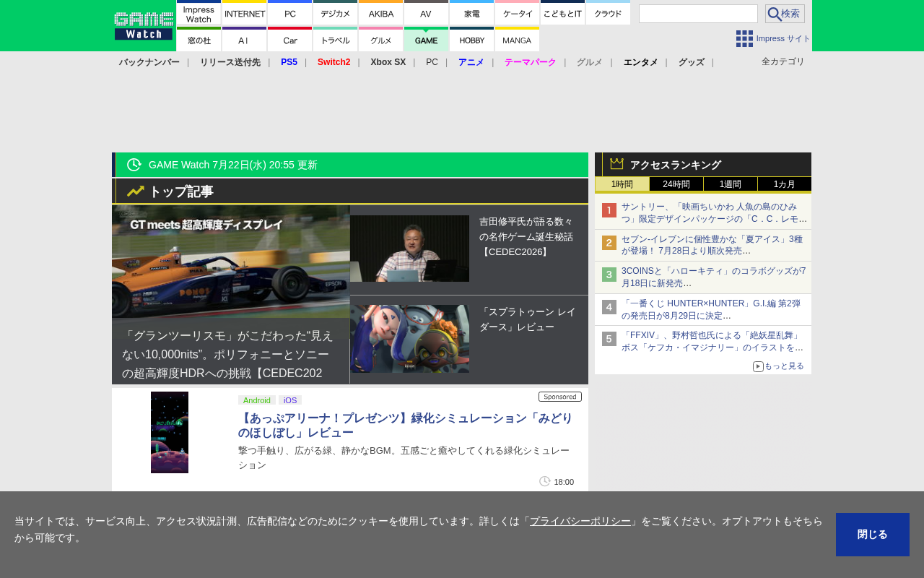The height and width of the screenshot is (578, 924).
Task: Open the ケータイ Watch tab
Action: pyautogui.click(x=517, y=12)
